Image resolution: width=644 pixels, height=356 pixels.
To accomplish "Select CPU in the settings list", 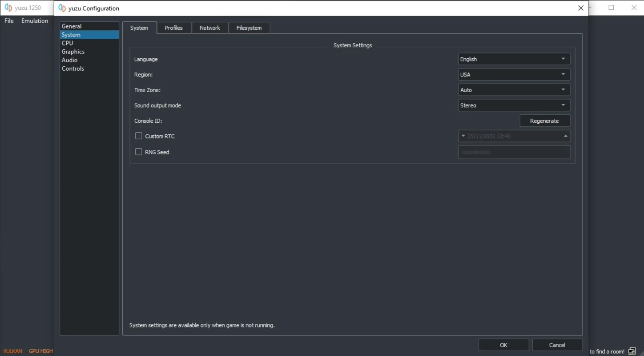I will 89,43.
